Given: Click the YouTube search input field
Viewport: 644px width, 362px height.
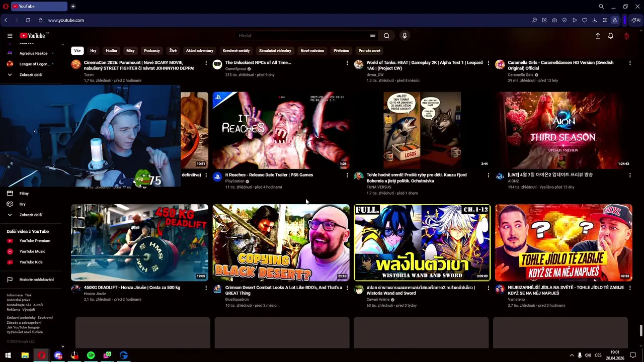Looking at the screenshot, I should tap(302, 36).
